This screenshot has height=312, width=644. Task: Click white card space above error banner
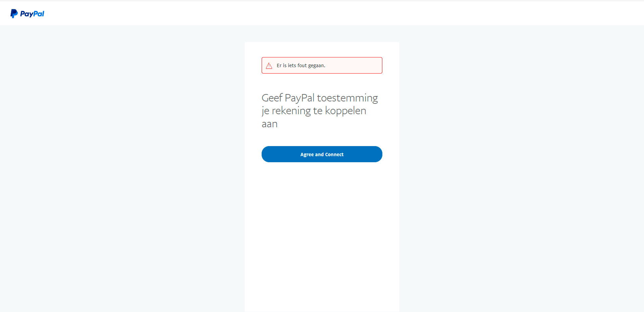pos(322,49)
